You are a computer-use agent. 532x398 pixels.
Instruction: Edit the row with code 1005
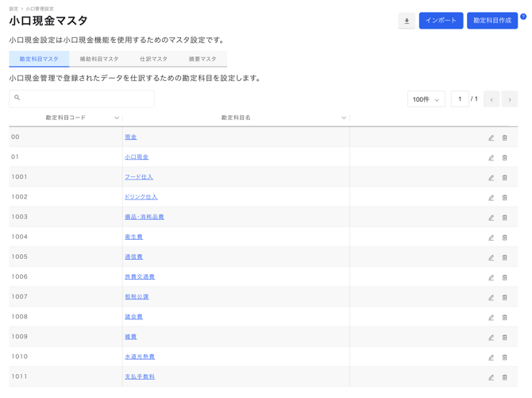coord(491,257)
